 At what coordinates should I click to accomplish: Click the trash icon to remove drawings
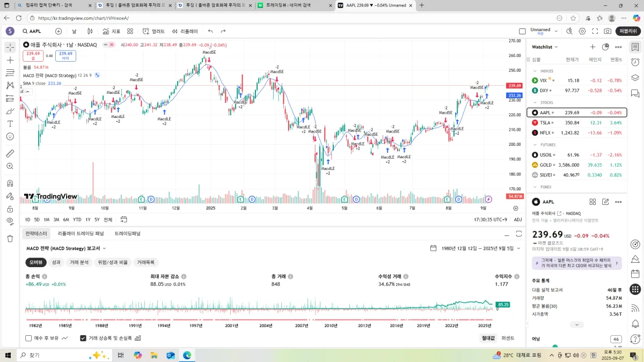pyautogui.click(x=10, y=238)
